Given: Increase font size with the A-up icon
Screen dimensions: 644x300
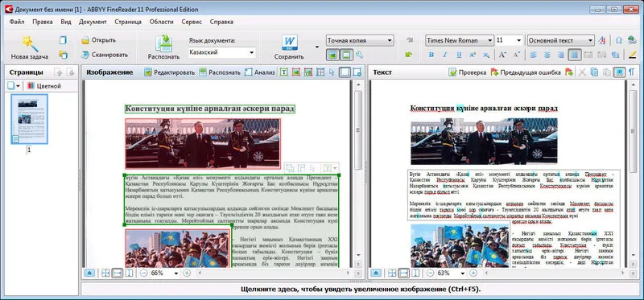Looking at the screenshot, I should tap(502, 55).
